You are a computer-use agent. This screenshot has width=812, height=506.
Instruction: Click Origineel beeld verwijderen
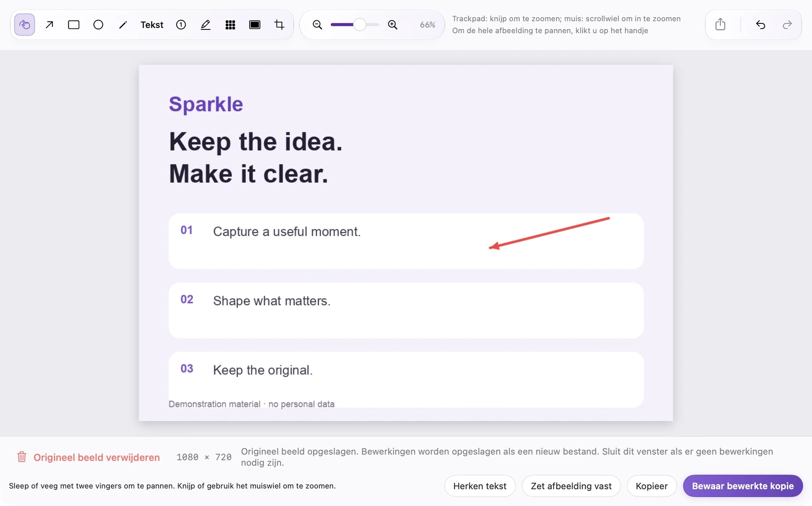click(x=96, y=457)
